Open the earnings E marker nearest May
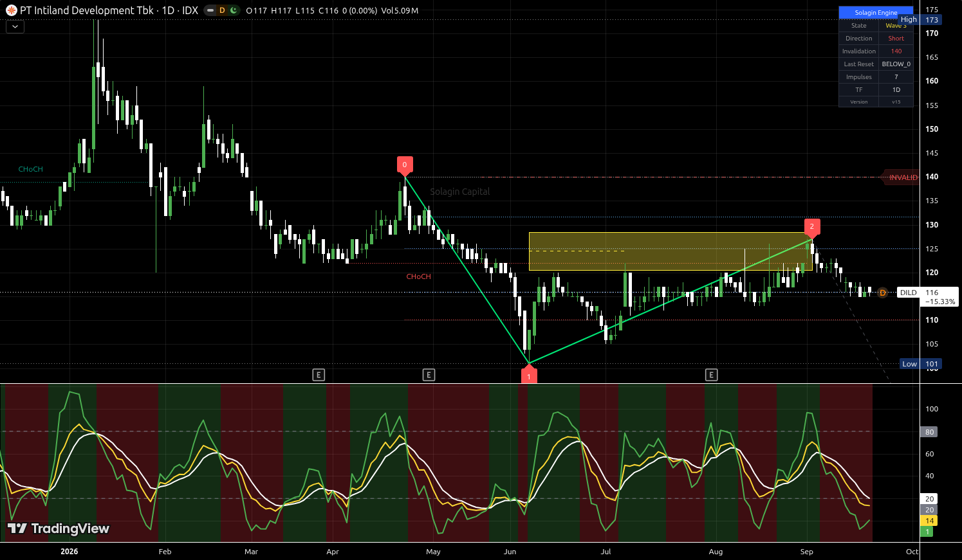The image size is (962, 560). [429, 375]
